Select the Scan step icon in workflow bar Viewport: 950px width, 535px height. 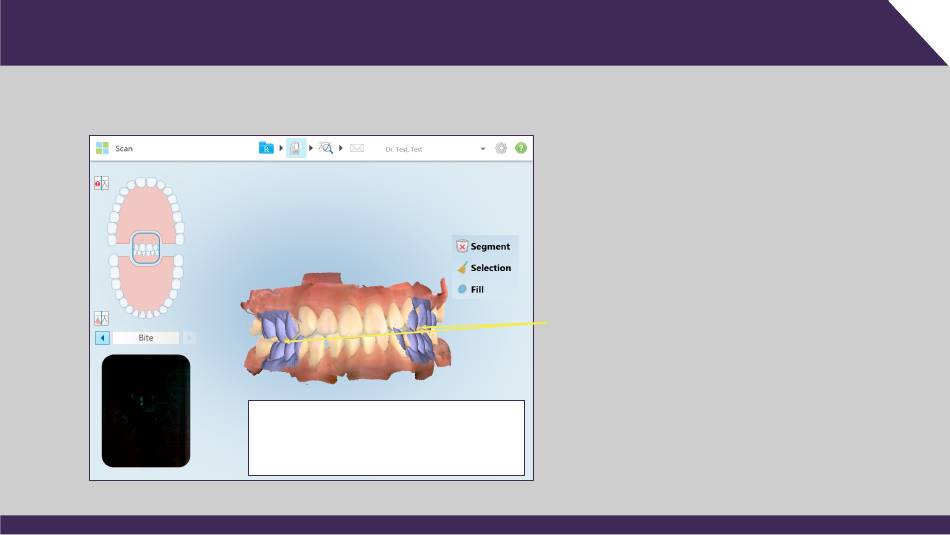[x=296, y=148]
